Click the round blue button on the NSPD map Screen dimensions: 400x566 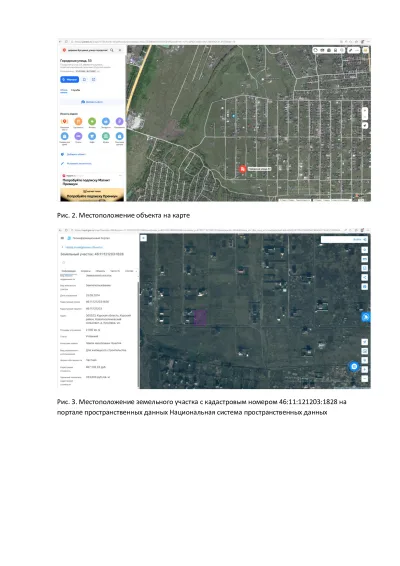(354, 366)
